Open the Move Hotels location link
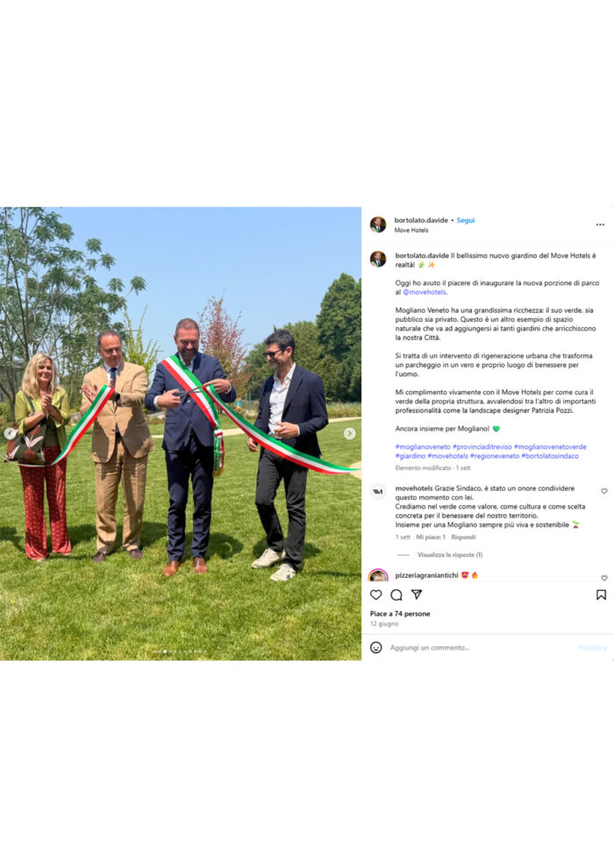Screen dimensions: 614x868 [x=411, y=231]
